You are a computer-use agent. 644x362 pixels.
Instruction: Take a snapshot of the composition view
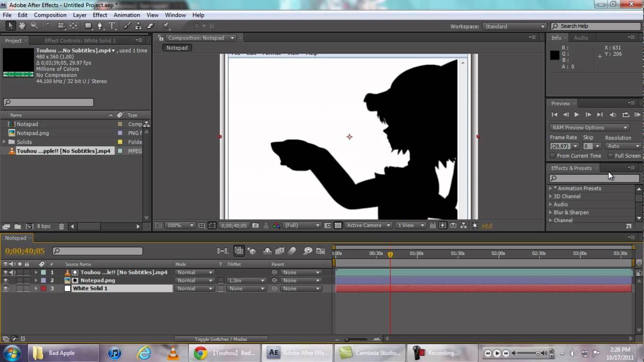point(256,225)
